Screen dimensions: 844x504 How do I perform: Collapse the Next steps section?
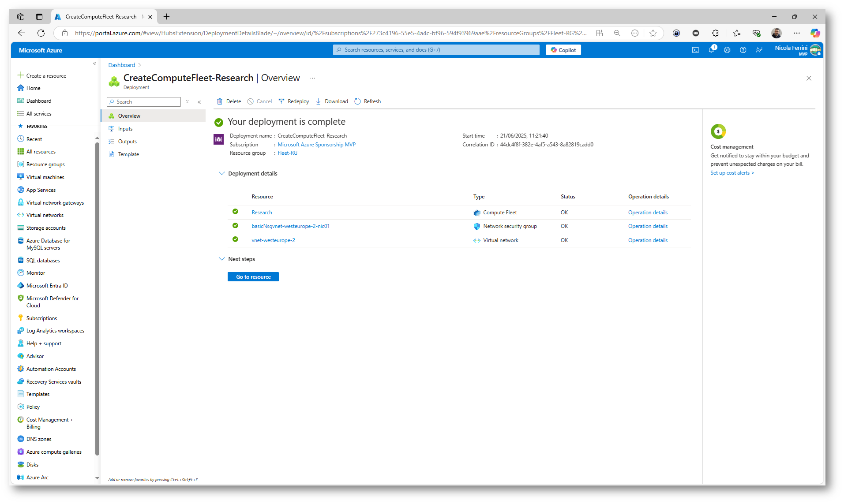(221, 259)
